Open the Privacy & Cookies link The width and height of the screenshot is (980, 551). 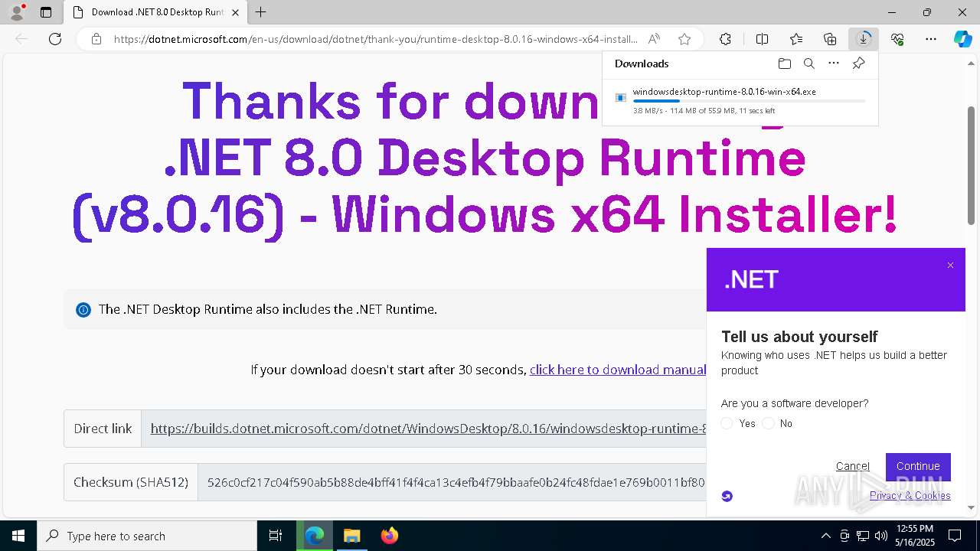coord(910,495)
